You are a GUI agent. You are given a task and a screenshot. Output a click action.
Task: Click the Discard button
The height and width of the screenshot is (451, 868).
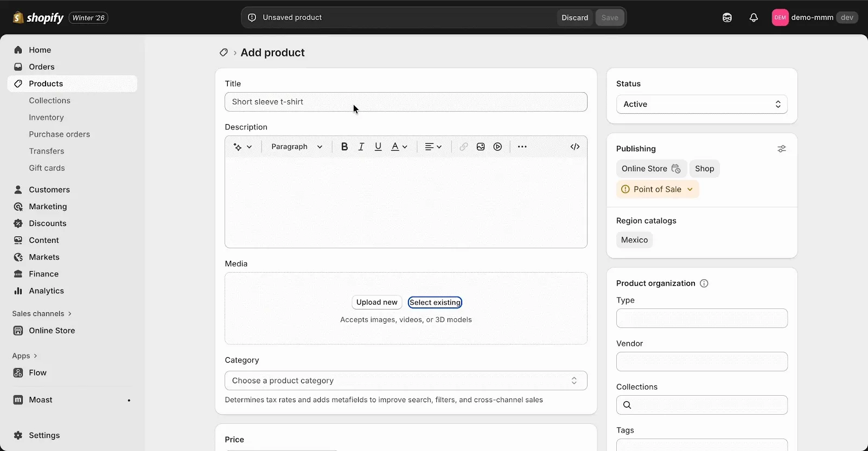point(575,17)
